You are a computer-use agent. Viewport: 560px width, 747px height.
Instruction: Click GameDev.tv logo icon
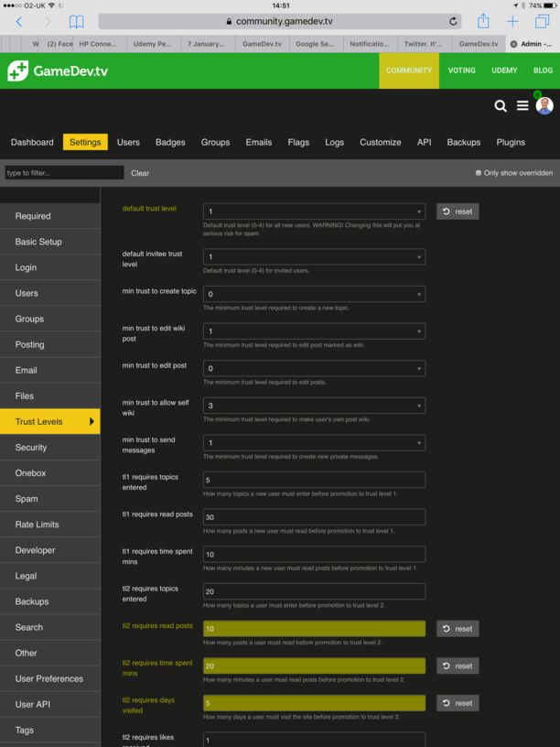pyautogui.click(x=18, y=71)
